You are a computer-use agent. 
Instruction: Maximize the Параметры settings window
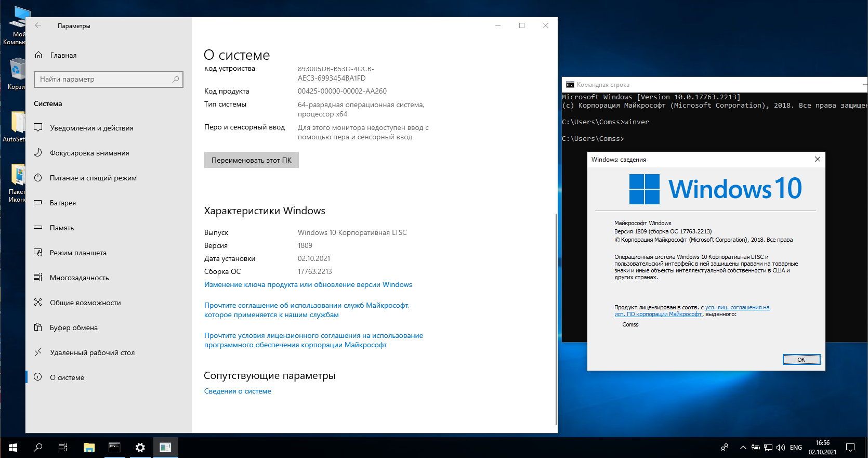[522, 25]
